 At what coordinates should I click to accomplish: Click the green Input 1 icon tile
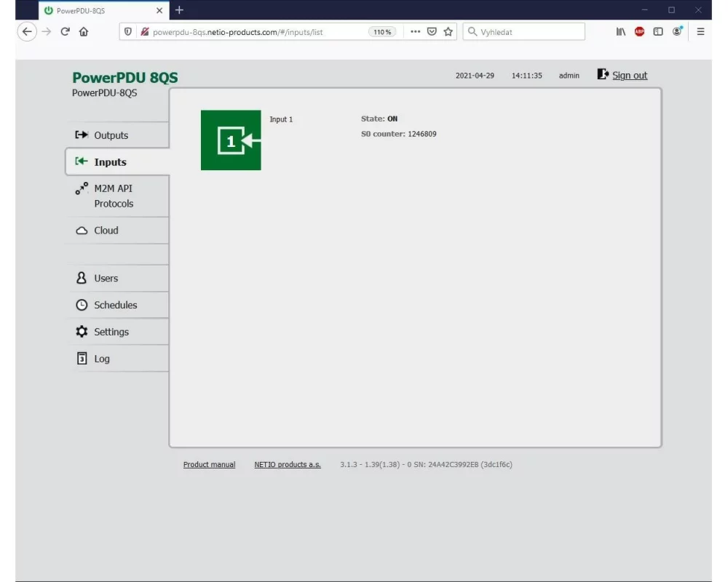point(231,140)
